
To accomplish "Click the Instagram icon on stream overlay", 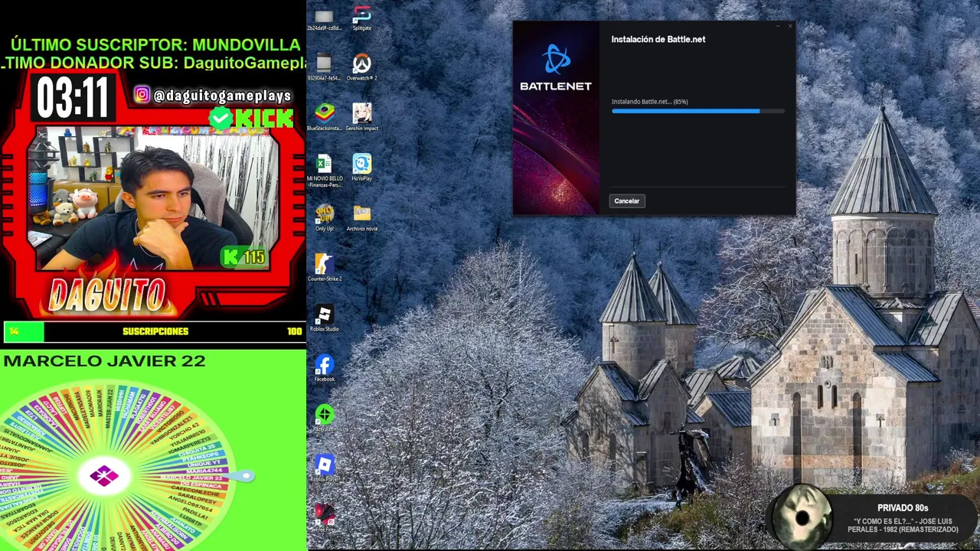I will (x=142, y=95).
